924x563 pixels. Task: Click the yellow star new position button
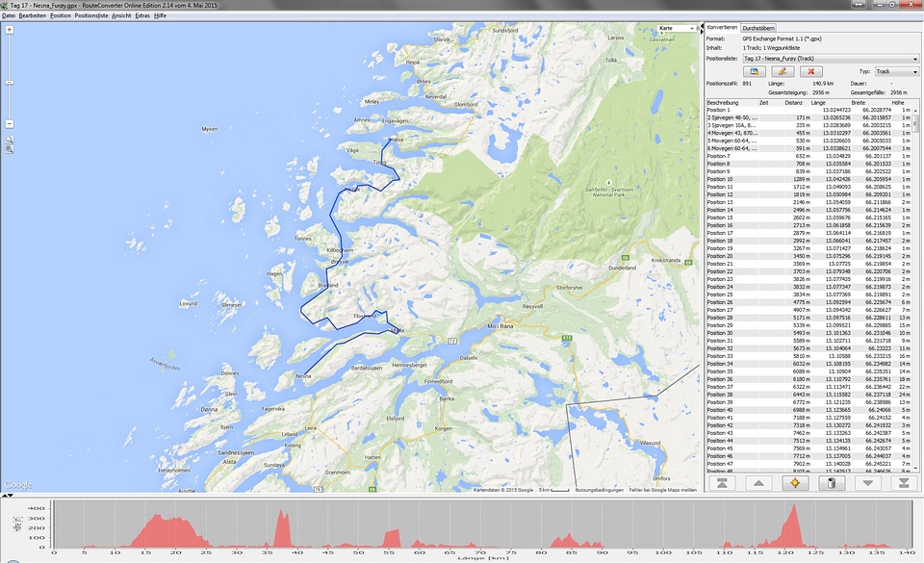click(794, 483)
